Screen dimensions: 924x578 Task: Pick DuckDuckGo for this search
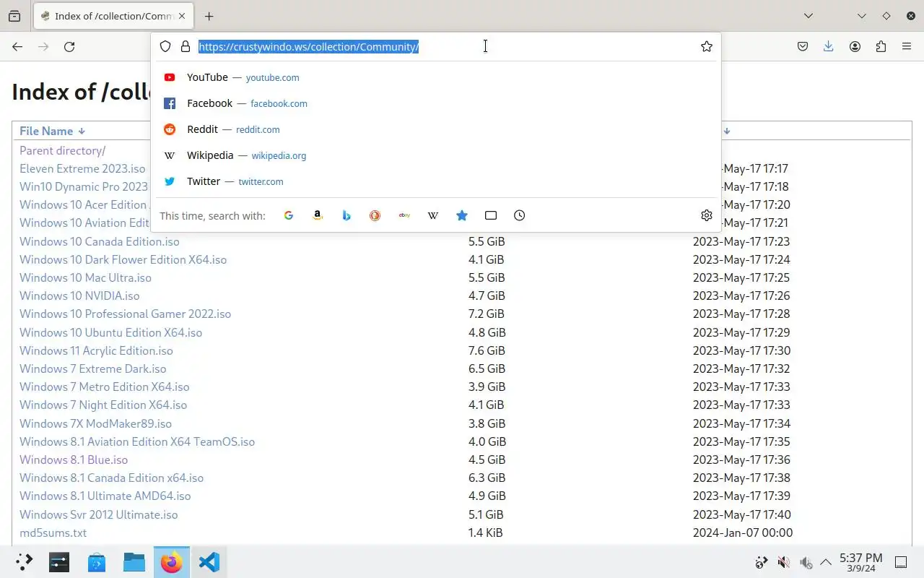[375, 215]
